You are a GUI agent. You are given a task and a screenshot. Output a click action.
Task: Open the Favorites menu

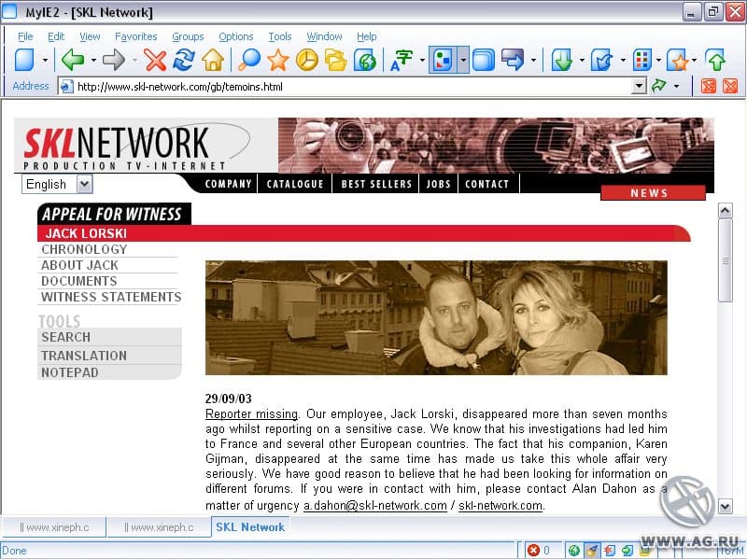[135, 36]
